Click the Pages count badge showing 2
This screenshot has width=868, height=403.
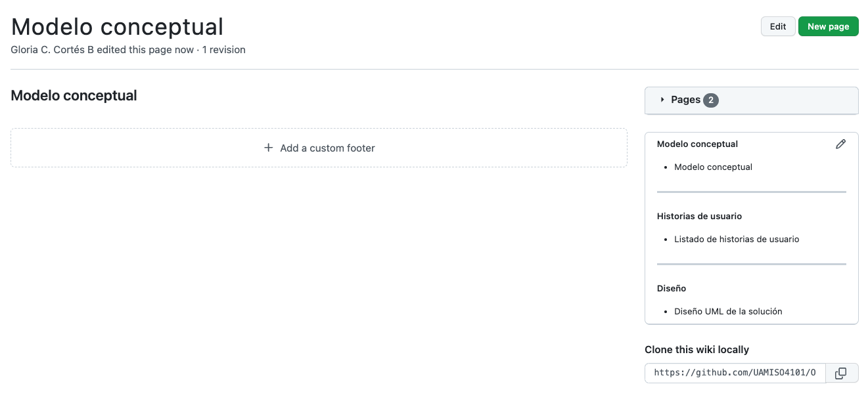pos(711,100)
